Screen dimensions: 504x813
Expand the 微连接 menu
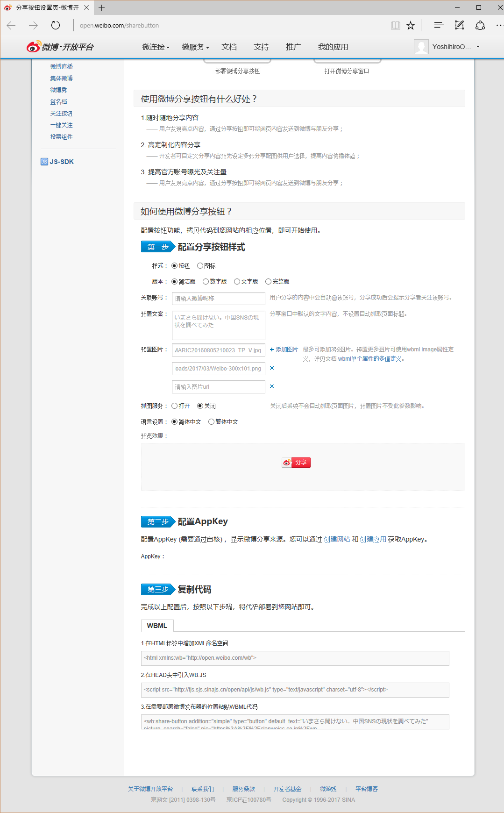pyautogui.click(x=156, y=47)
